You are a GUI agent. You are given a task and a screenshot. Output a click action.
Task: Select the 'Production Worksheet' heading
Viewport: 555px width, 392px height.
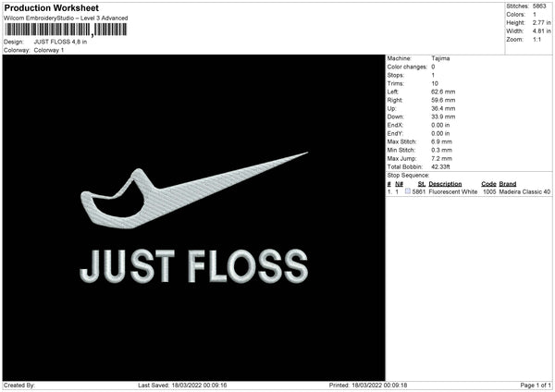click(x=51, y=7)
